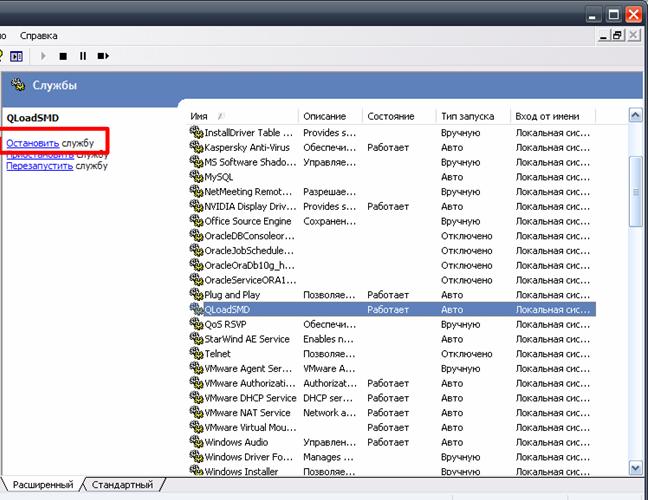Screen dimensions: 649x500
Task: Click the gear icon beside QoS RSVP
Action: pyautogui.click(x=196, y=324)
